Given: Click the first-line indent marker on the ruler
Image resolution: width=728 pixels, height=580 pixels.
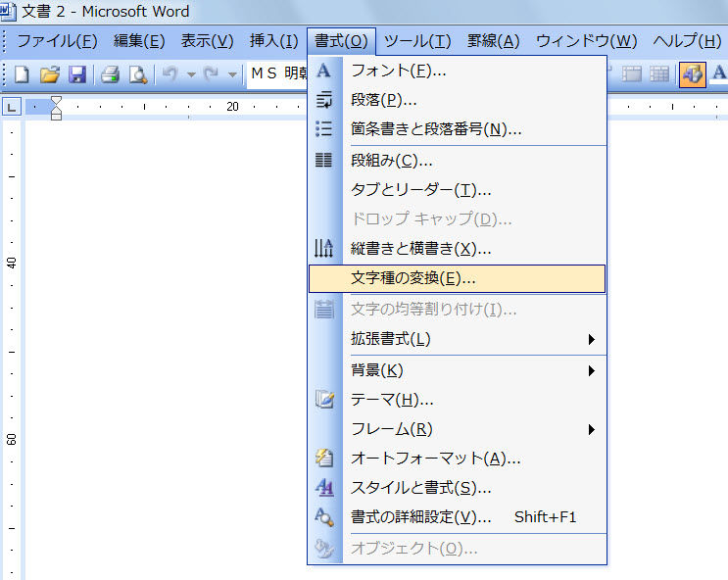Looking at the screenshot, I should tap(56, 101).
